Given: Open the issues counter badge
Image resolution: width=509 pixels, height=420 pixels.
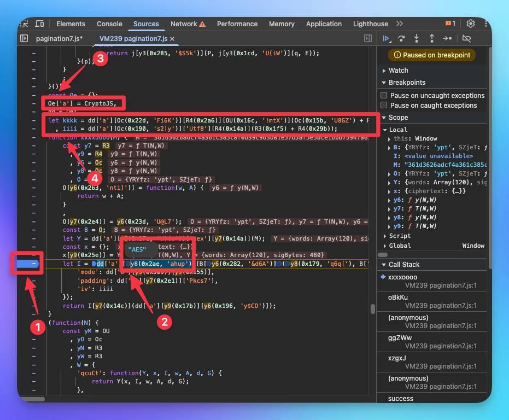Looking at the screenshot, I should coord(451,24).
